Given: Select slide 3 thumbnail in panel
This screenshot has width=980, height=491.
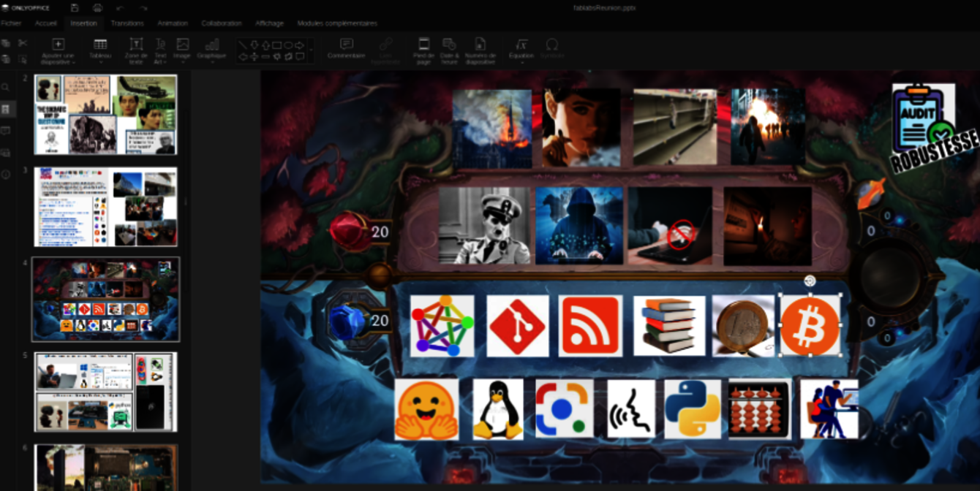Looking at the screenshot, I should [x=105, y=207].
